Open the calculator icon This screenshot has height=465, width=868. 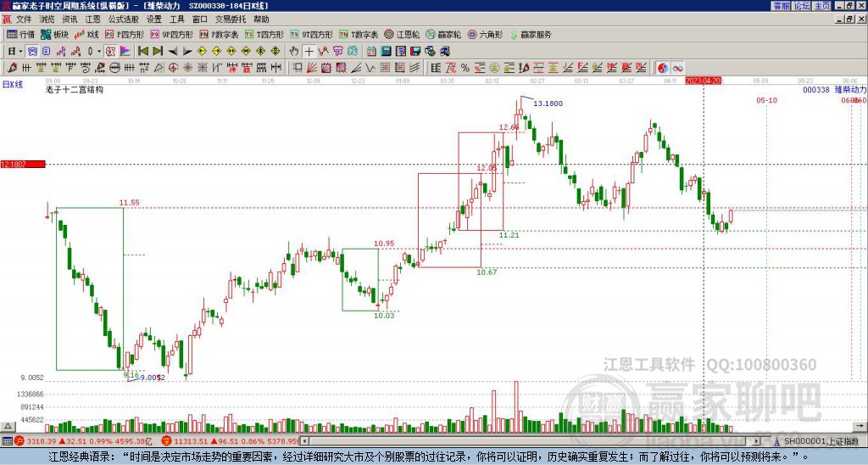click(x=386, y=52)
